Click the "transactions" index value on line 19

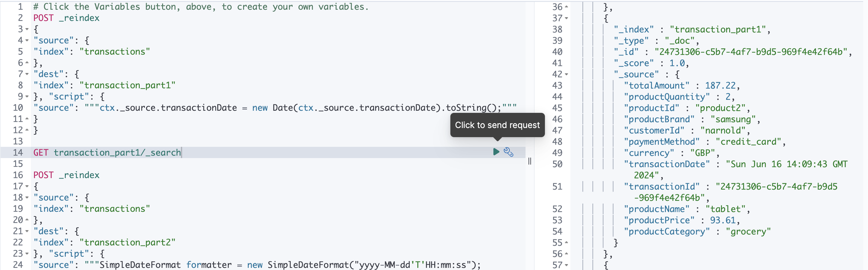pyautogui.click(x=115, y=209)
